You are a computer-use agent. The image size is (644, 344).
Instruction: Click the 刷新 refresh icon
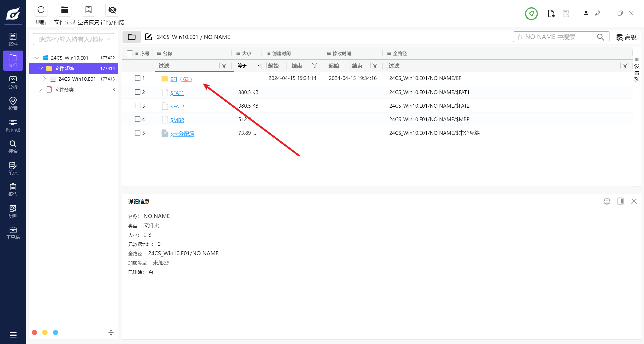tap(41, 10)
